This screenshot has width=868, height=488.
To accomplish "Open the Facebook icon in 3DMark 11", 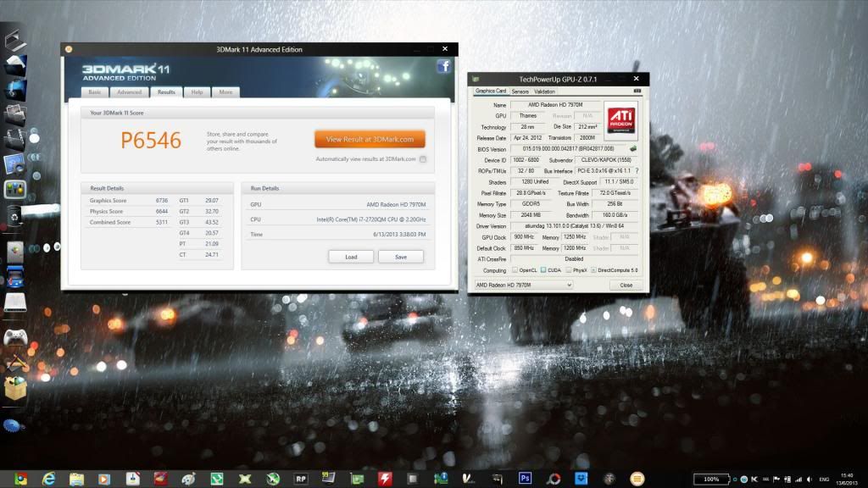I will (x=444, y=67).
